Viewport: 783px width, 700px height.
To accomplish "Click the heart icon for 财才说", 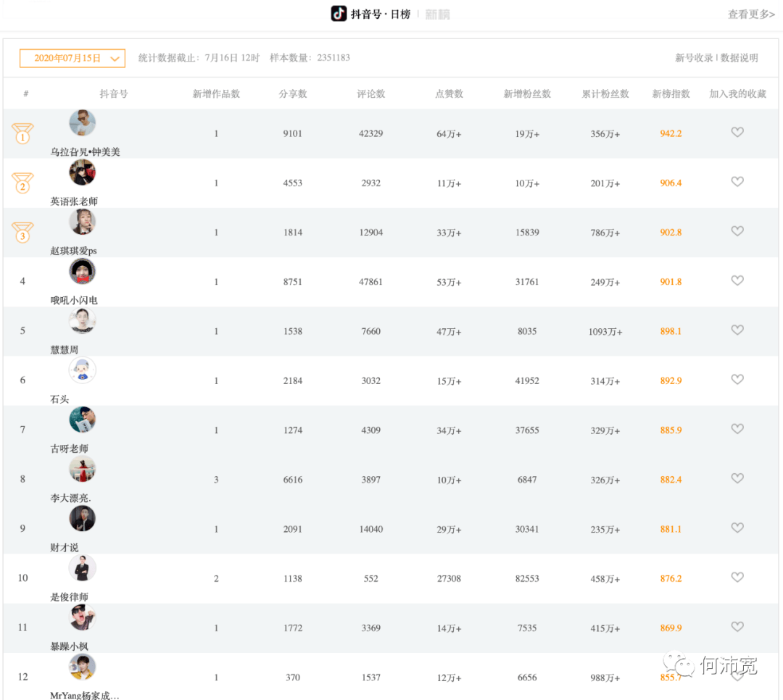I will coord(737,528).
